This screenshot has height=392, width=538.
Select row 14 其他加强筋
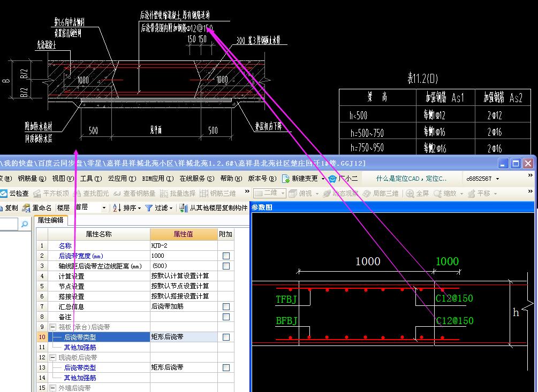pos(80,378)
